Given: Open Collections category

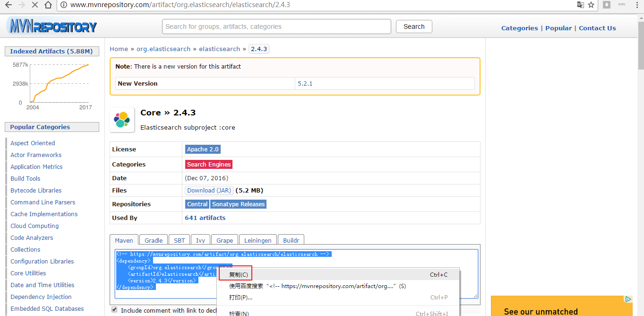Looking at the screenshot, I should 26,249.
